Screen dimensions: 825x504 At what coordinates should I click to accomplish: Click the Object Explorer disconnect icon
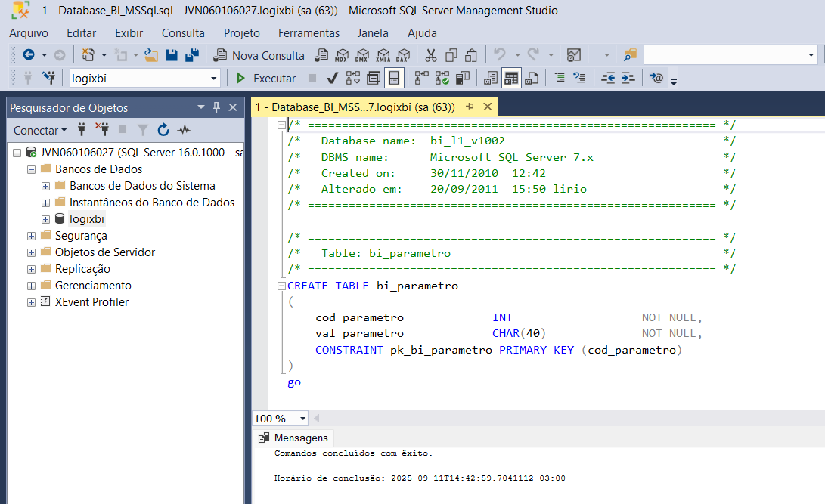tap(102, 129)
